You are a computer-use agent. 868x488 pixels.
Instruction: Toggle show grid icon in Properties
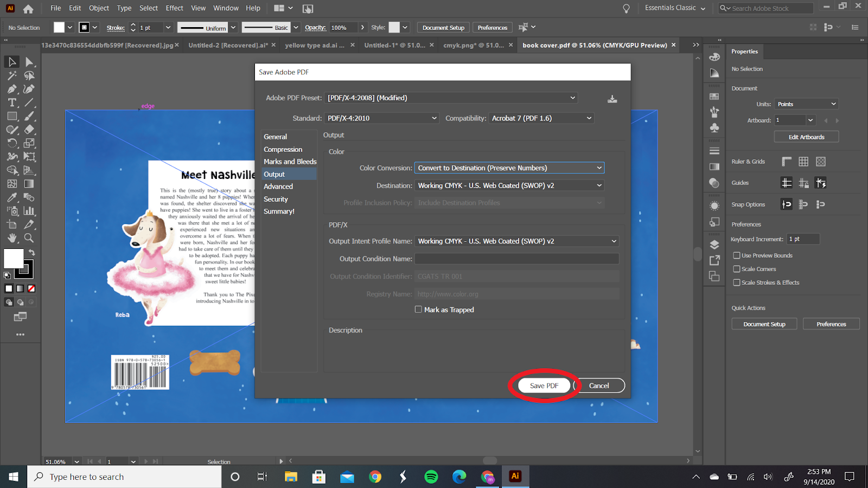pyautogui.click(x=803, y=162)
